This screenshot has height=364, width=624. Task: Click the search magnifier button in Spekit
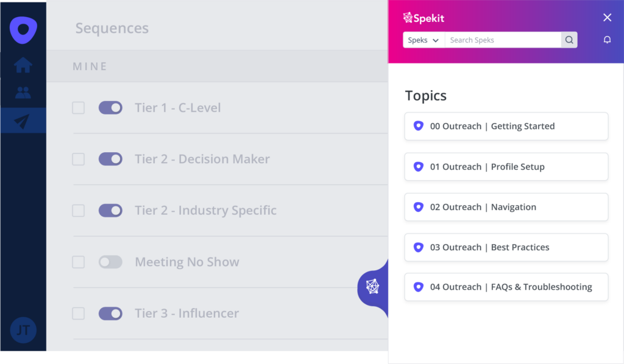[x=569, y=40]
